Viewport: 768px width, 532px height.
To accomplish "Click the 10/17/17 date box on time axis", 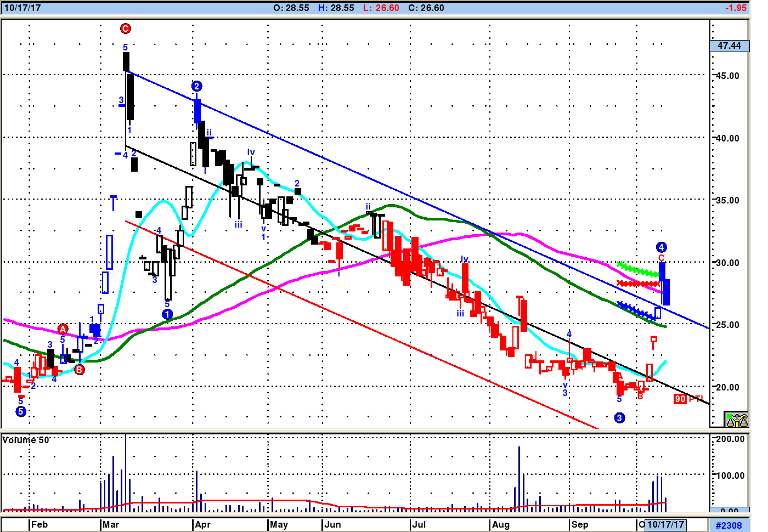I will click(x=665, y=524).
